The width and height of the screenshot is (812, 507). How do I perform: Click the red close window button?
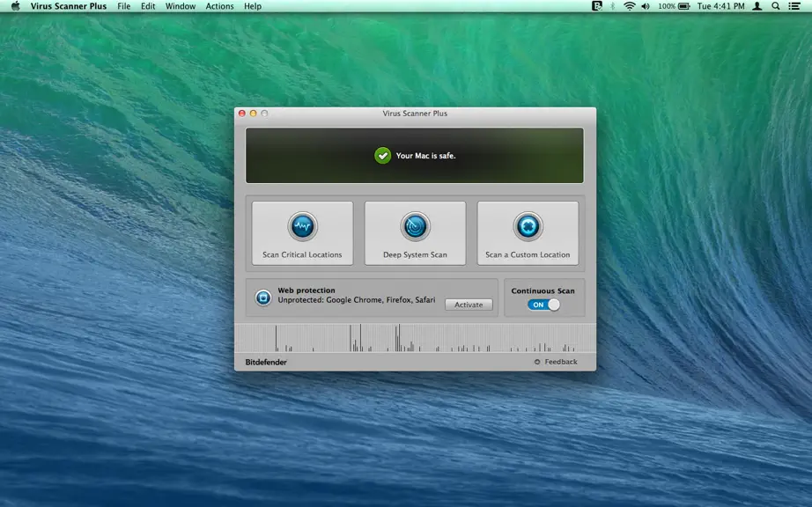pyautogui.click(x=242, y=114)
